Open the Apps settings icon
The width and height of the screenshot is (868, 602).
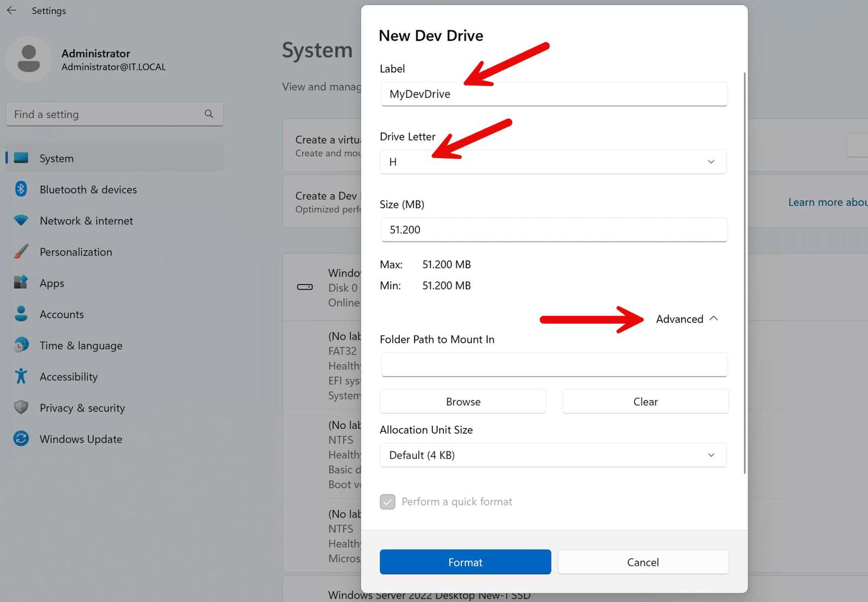coord(21,283)
